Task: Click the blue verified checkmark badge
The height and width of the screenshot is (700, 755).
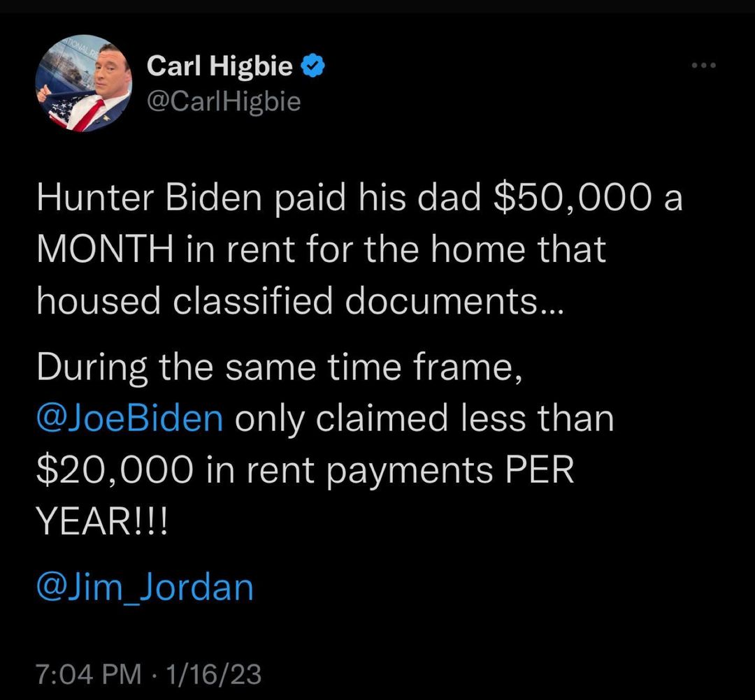Action: coord(312,67)
